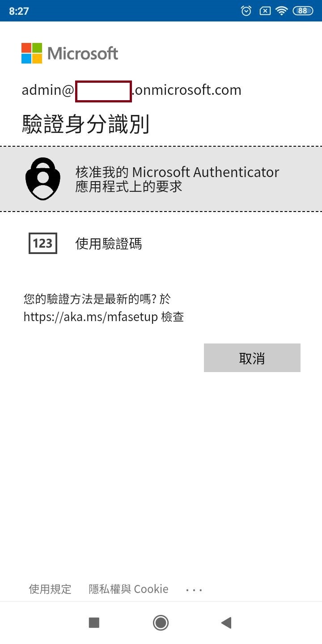322x644 pixels.
Task: Tap Android home circle button
Action: 161,623
